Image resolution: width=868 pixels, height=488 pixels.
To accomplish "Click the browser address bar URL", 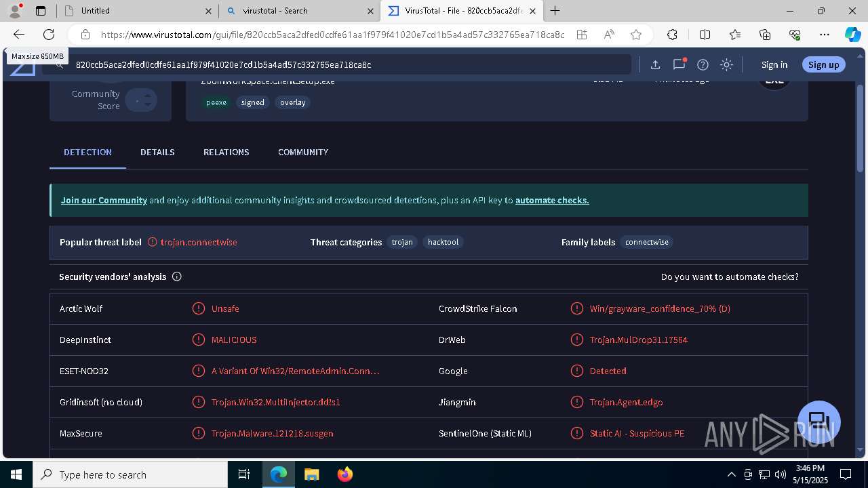I will pyautogui.click(x=332, y=35).
